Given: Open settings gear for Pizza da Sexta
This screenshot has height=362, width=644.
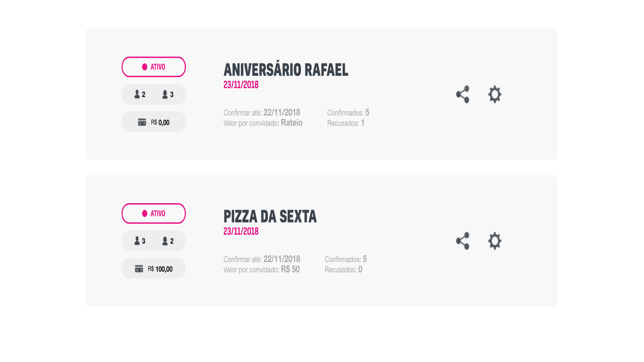Looking at the screenshot, I should click(x=495, y=241).
